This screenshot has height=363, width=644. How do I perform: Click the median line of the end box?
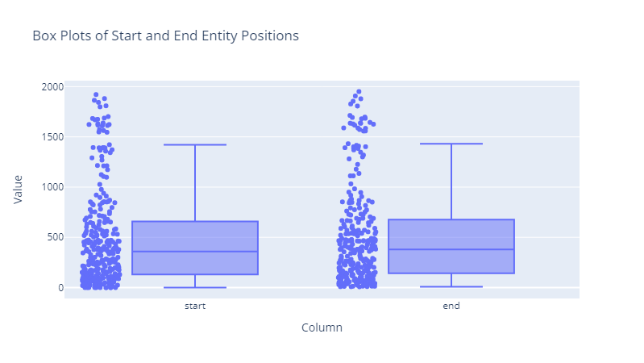pyautogui.click(x=451, y=249)
